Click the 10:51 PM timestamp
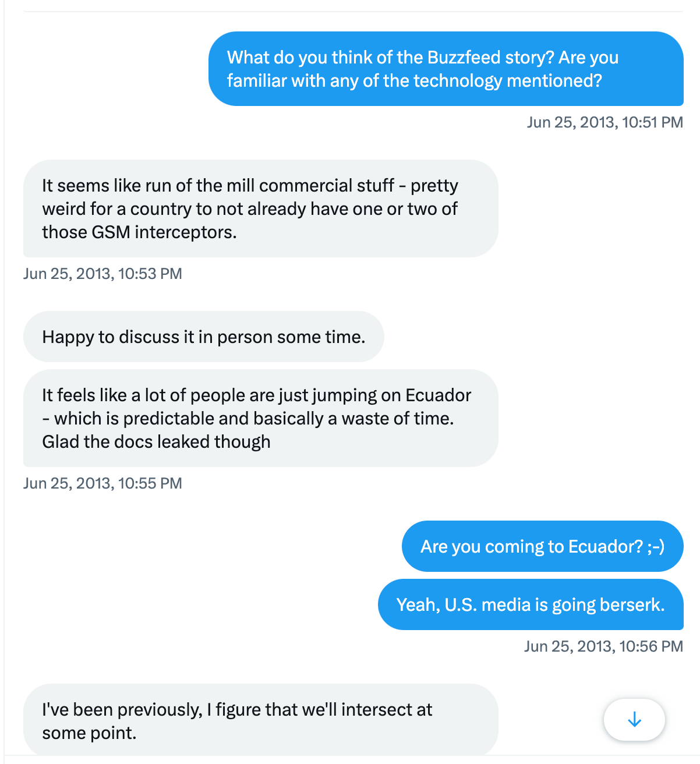 pos(604,122)
